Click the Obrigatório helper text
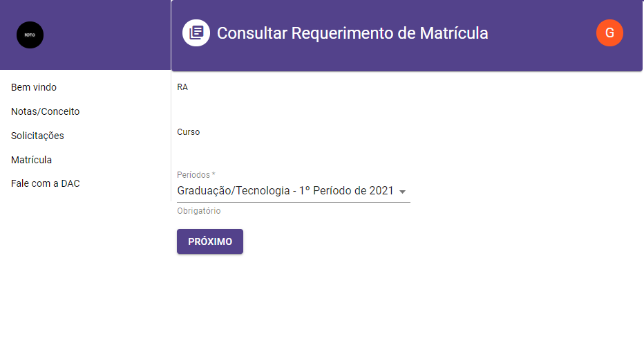Screen dimensions: 644x339 199,210
